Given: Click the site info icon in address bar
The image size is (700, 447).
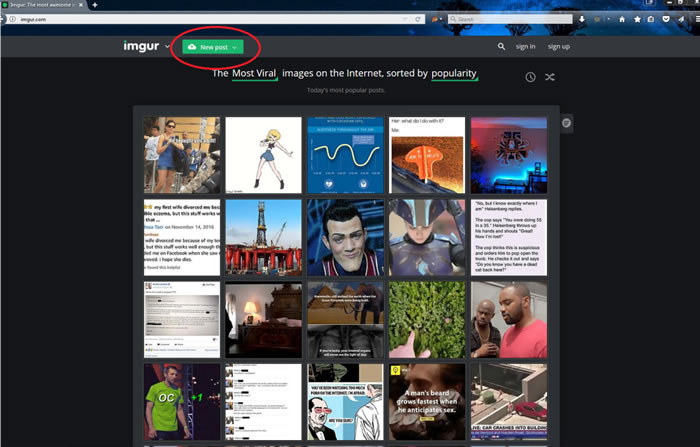Looking at the screenshot, I should (x=13, y=19).
